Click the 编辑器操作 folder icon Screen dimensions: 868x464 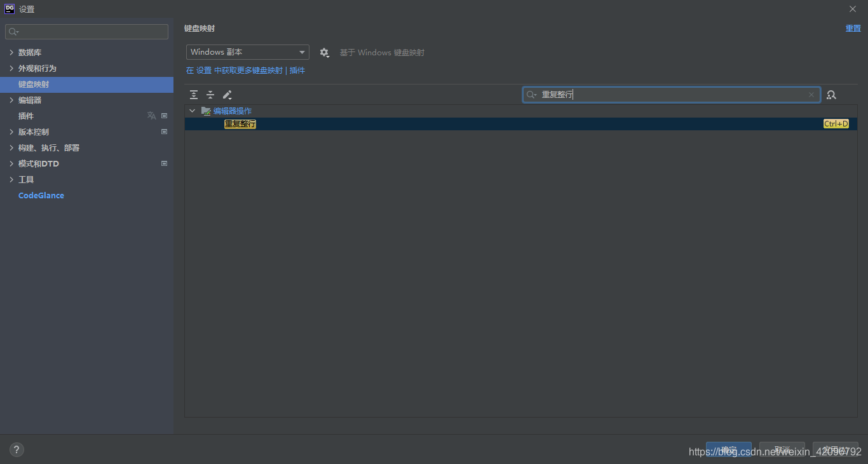point(206,111)
